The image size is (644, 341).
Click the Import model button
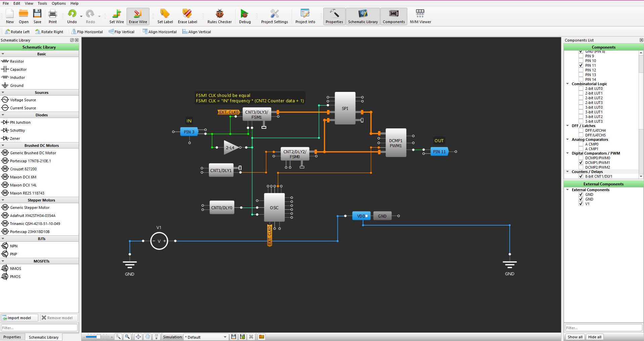pos(19,318)
